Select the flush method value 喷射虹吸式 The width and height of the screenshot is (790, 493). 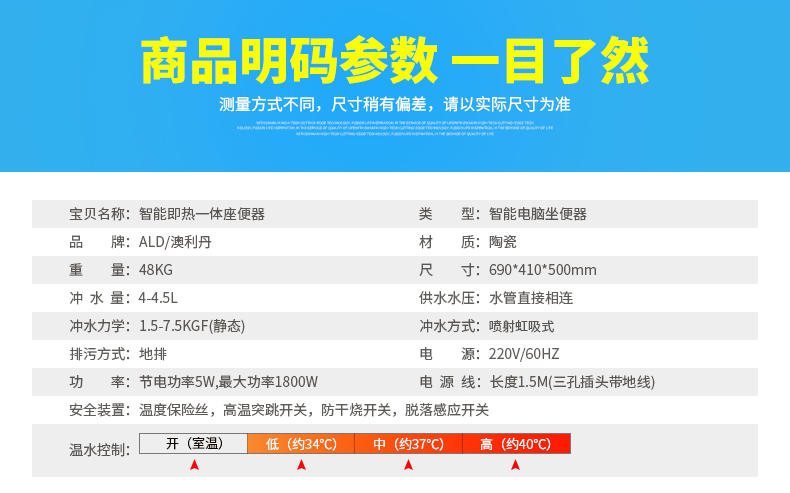point(521,326)
